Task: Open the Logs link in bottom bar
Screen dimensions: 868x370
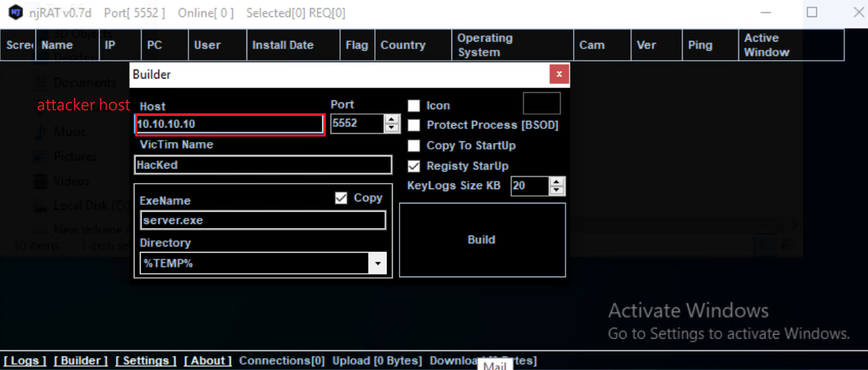Action: [x=25, y=360]
